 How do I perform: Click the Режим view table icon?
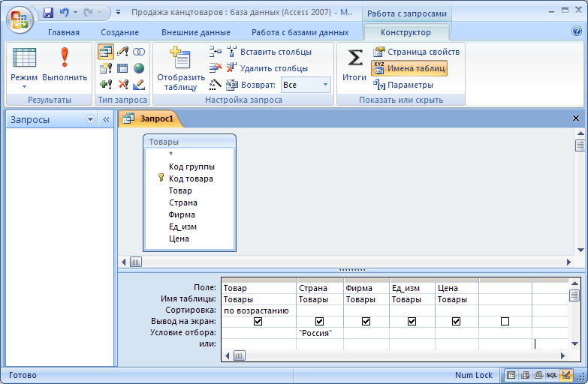point(24,58)
